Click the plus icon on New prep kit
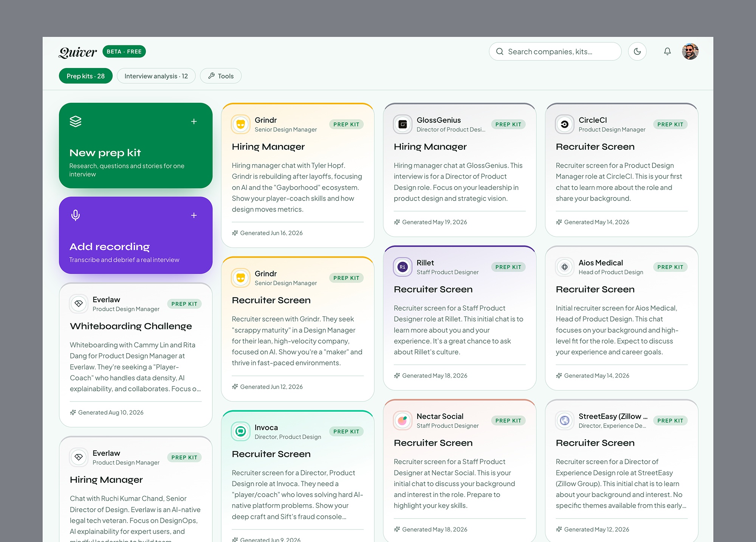Viewport: 756px width, 542px height. coord(194,121)
